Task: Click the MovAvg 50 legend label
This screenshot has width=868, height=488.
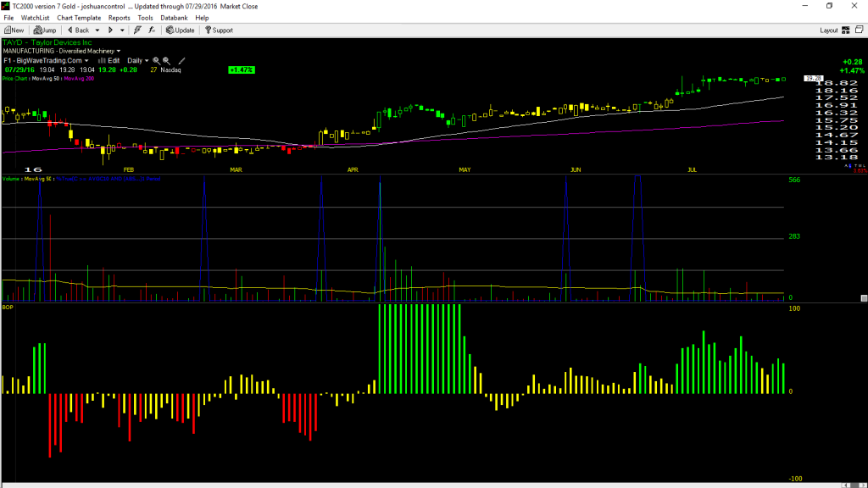Action: [x=46, y=79]
